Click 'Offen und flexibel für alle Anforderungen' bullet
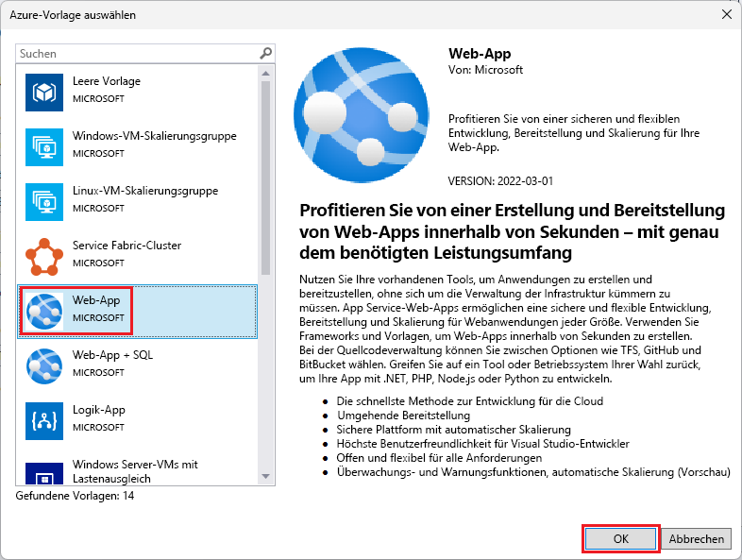The width and height of the screenshot is (742, 560). [439, 458]
